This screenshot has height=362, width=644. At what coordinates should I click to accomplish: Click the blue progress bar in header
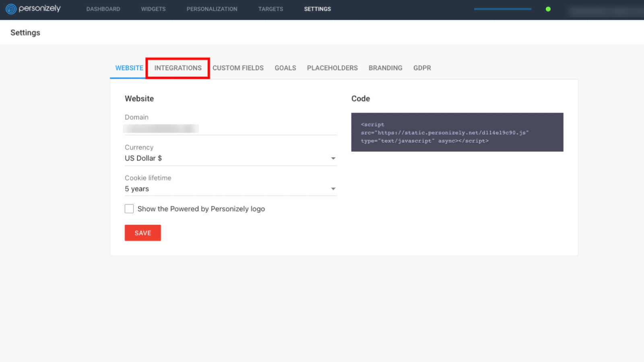[x=502, y=9]
